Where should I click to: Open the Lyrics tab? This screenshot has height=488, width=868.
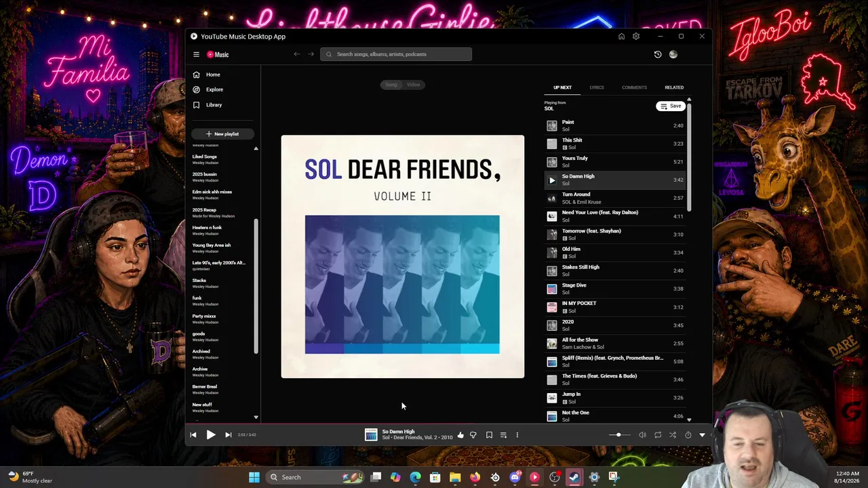[x=597, y=87]
